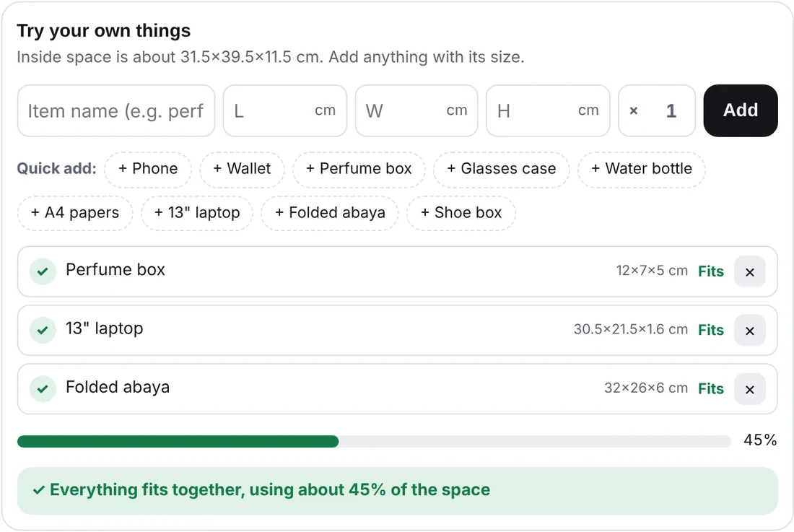Click the Add button
Screen dimensions: 794x532
741,110
